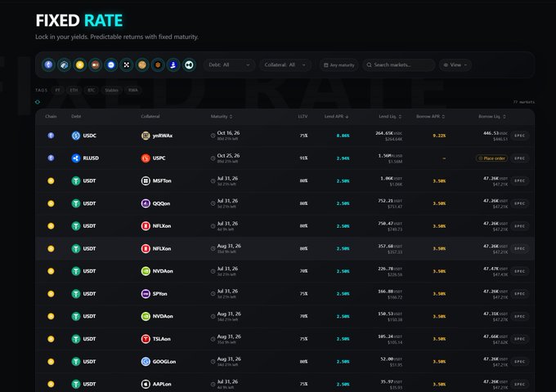The image size is (556, 392).
Task: Open the Any maturity date filter
Action: [x=339, y=65]
